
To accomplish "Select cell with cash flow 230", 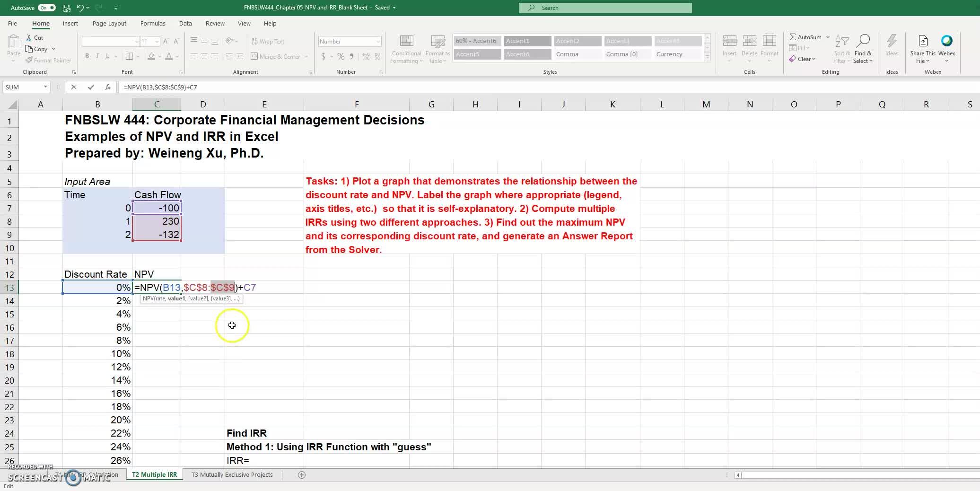I will point(157,221).
